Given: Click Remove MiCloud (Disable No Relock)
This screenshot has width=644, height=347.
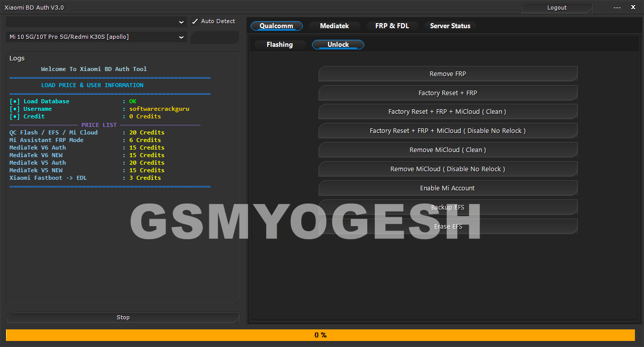Looking at the screenshot, I should [448, 169].
